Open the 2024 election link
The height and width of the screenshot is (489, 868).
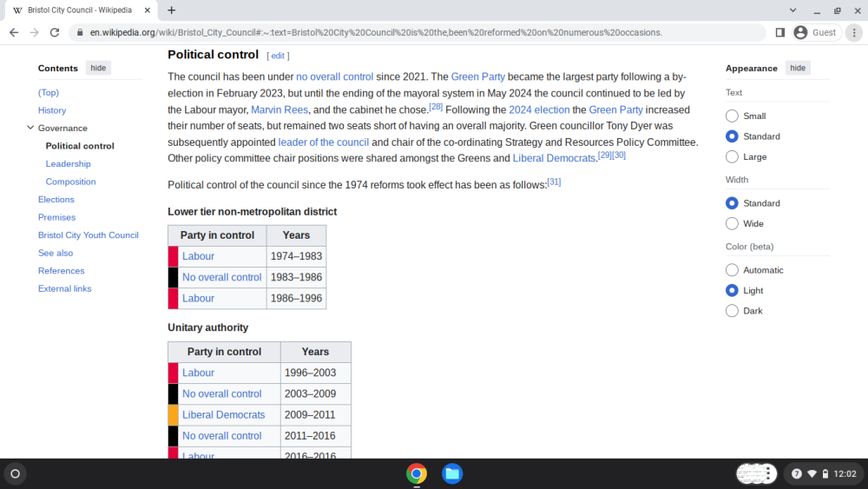point(539,109)
